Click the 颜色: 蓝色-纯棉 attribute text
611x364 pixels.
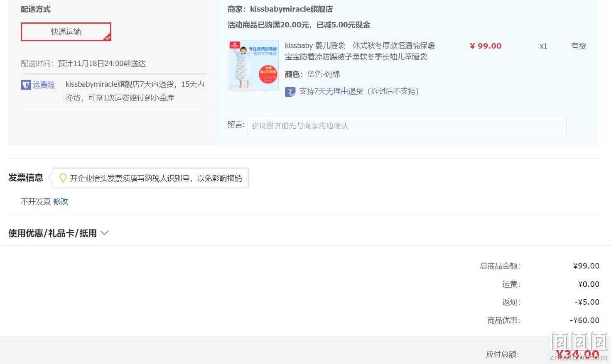tap(312, 74)
